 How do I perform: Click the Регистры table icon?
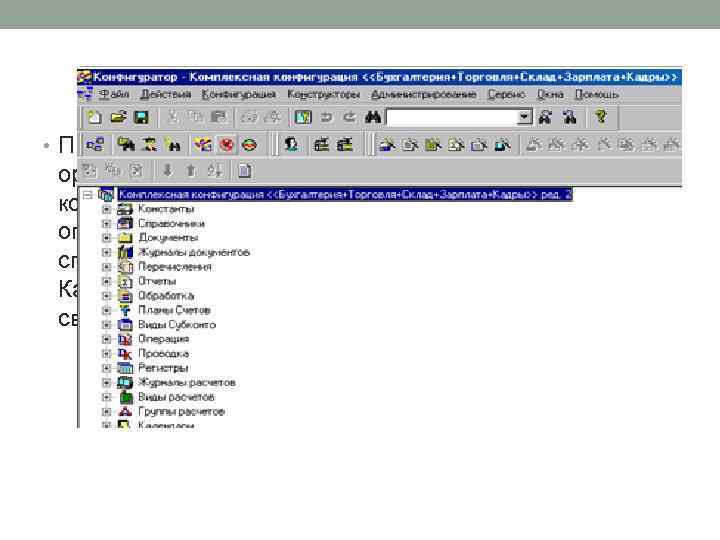(125, 368)
